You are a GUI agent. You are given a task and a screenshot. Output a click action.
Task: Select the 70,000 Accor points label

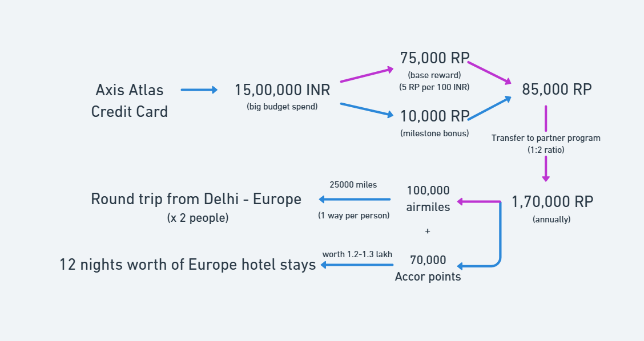(428, 268)
